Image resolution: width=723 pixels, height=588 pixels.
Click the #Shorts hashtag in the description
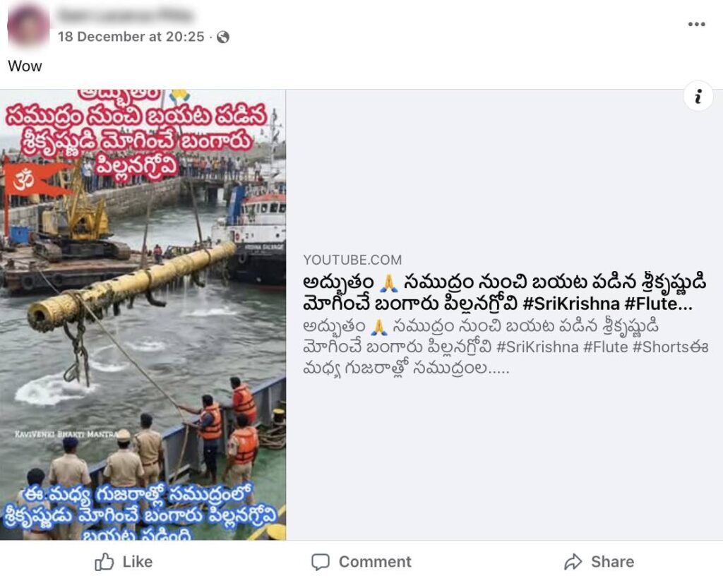point(661,347)
